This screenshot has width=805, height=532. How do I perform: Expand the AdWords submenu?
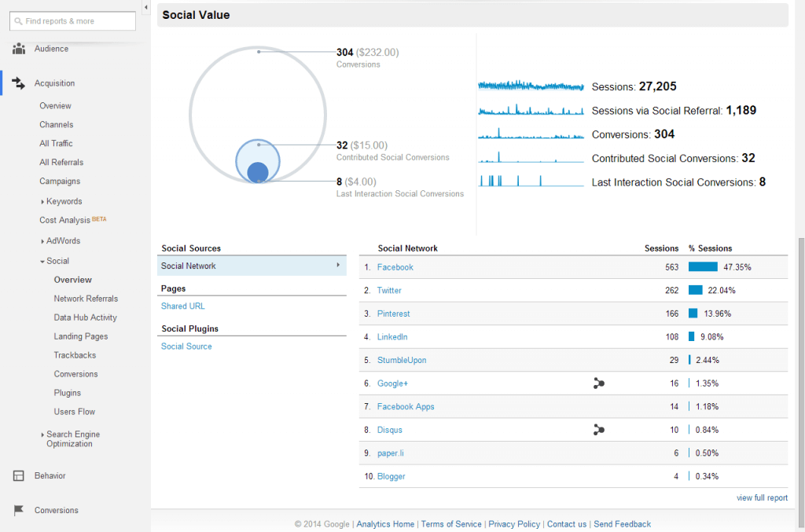coord(42,241)
